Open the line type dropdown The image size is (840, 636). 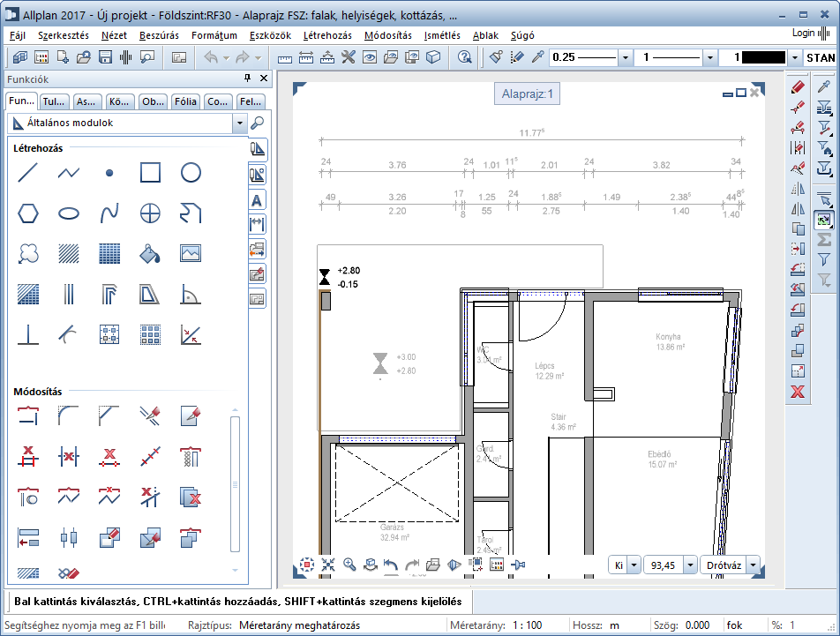[709, 57]
